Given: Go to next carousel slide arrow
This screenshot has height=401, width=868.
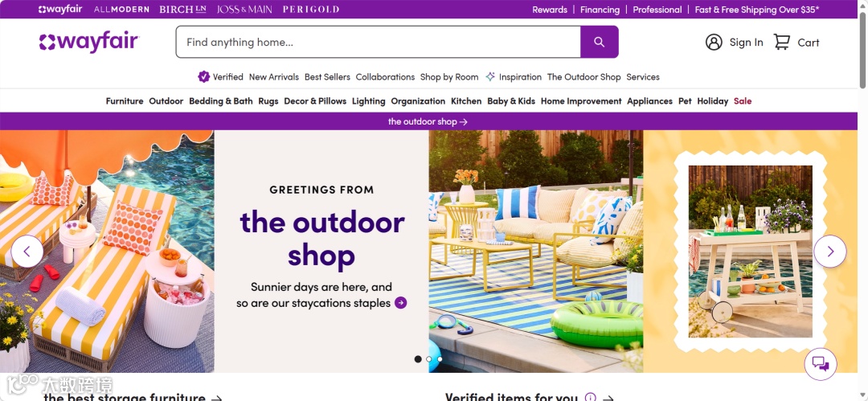Looking at the screenshot, I should coord(829,252).
